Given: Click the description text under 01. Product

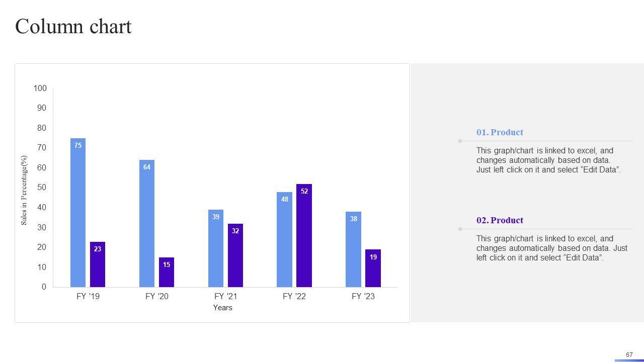Looking at the screenshot, I should click(x=548, y=160).
